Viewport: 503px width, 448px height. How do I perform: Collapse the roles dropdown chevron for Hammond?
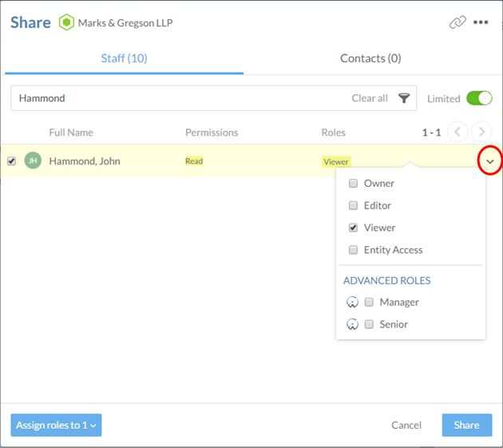[490, 162]
